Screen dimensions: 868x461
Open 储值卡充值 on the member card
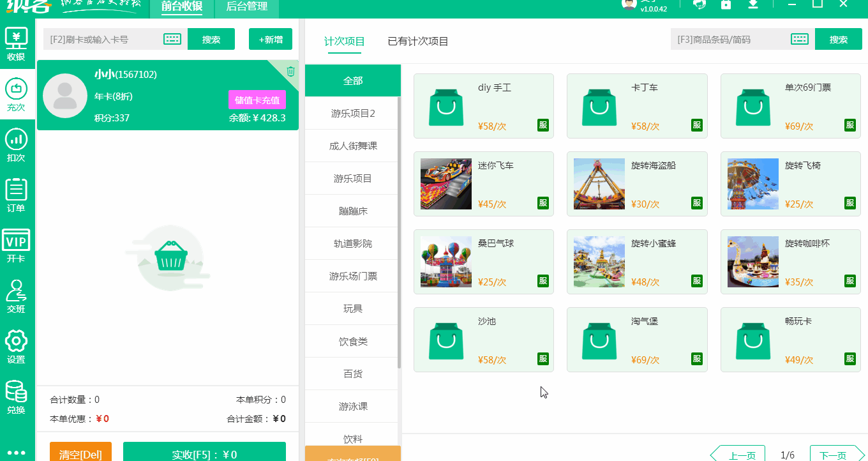257,100
